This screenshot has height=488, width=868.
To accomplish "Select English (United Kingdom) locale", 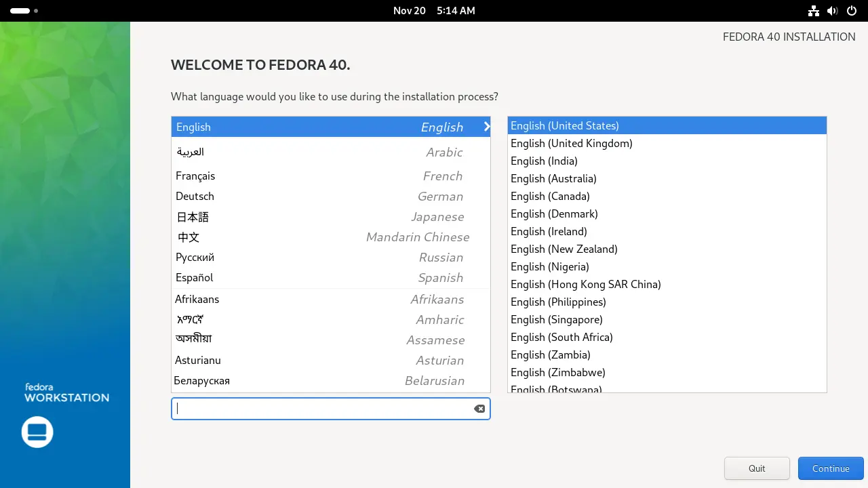I will point(571,143).
